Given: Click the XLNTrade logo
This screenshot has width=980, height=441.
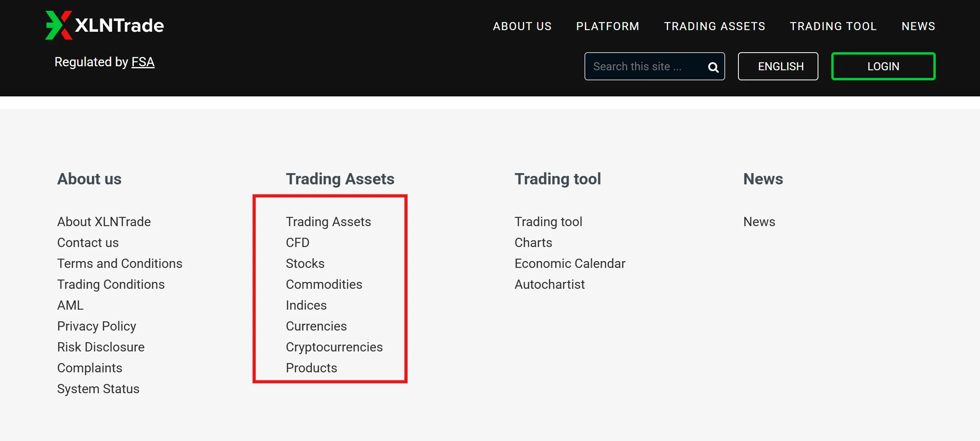Looking at the screenshot, I should click(x=105, y=25).
